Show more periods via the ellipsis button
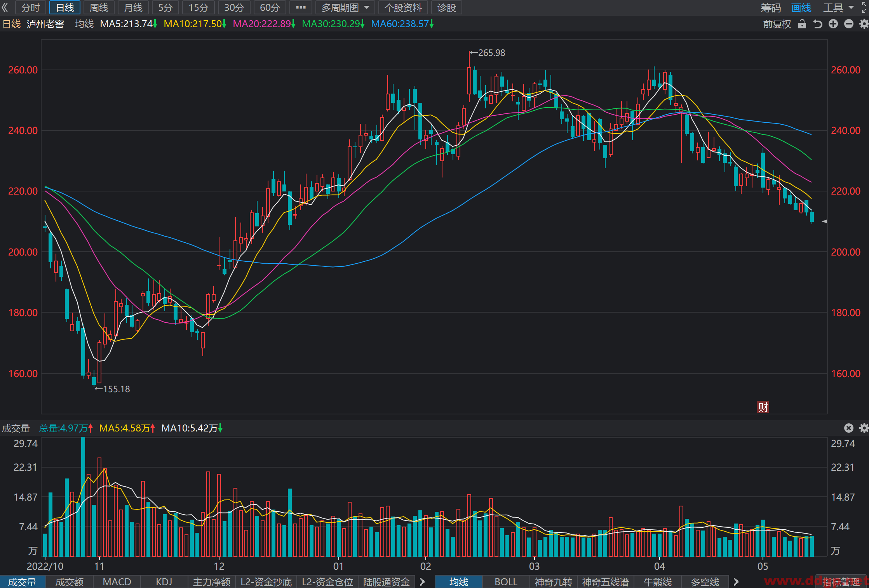Screen dimensions: 869x588 [x=301, y=8]
